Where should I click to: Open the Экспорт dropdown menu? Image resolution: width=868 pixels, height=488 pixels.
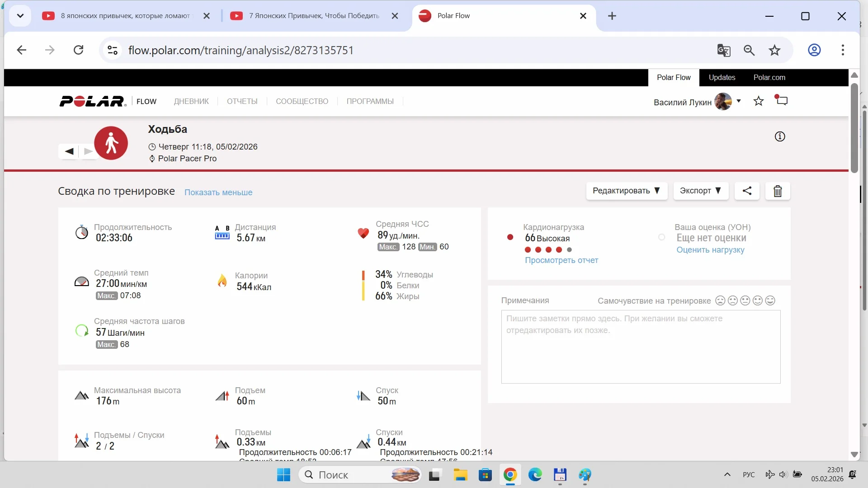[x=700, y=191]
